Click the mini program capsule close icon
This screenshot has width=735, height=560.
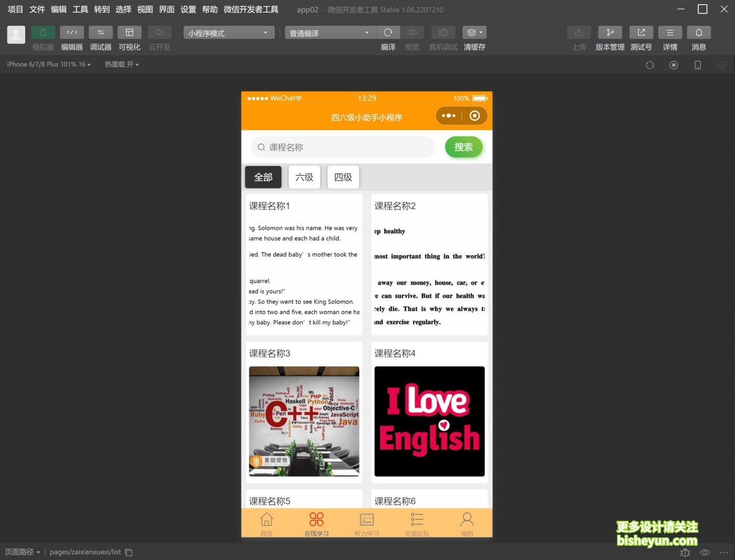(475, 116)
